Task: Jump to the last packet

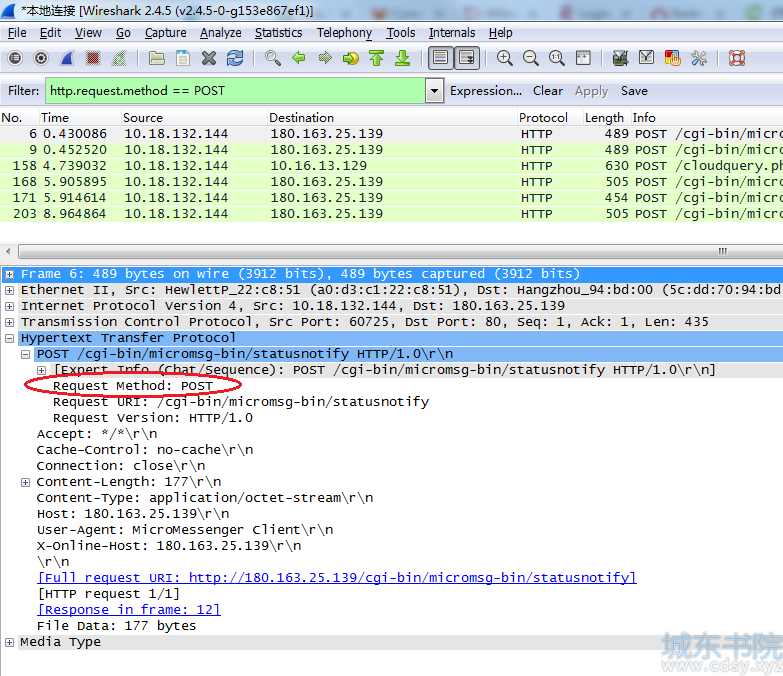Action: pyautogui.click(x=402, y=58)
